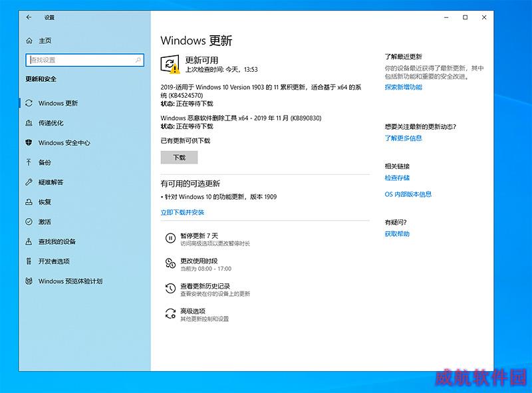Click 已有更新可供下载 text
The width and height of the screenshot is (532, 393).
tap(186, 140)
